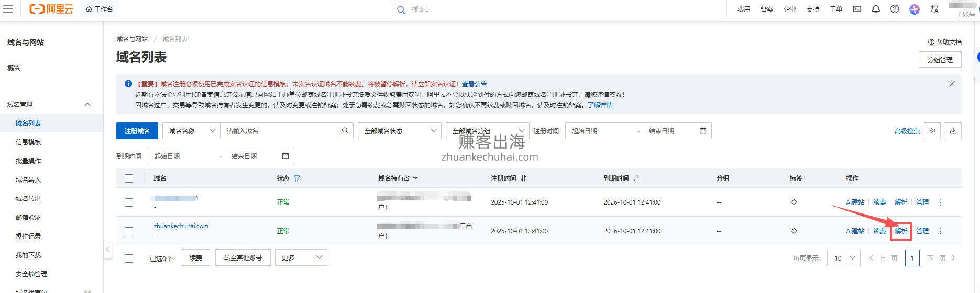Toggle the select-all header checkbox
The height and width of the screenshot is (293, 980).
129,178
